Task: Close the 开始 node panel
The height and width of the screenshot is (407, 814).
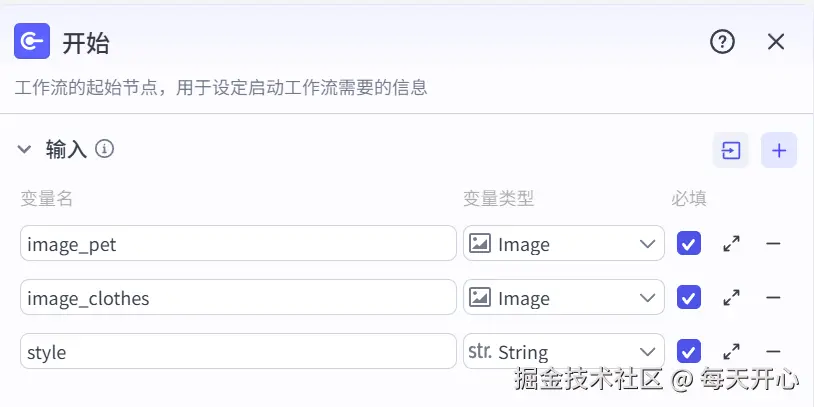Action: [x=776, y=41]
